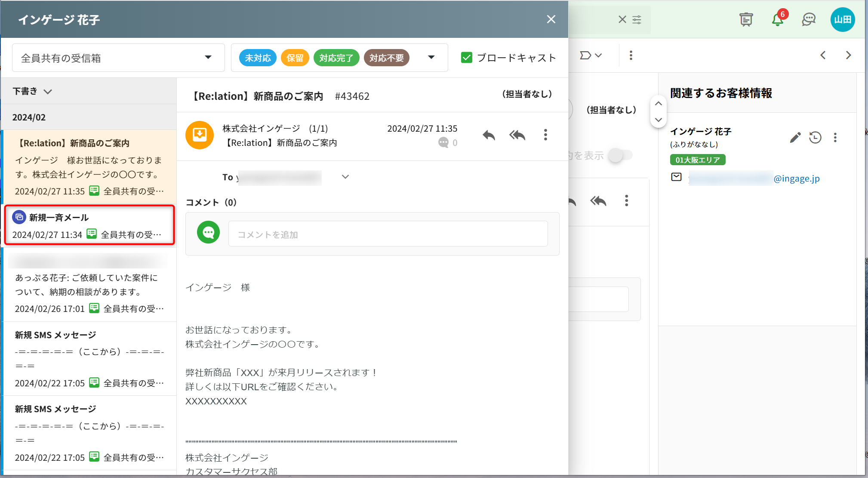Click the notification bell icon
Image resolution: width=868 pixels, height=478 pixels.
[777, 20]
